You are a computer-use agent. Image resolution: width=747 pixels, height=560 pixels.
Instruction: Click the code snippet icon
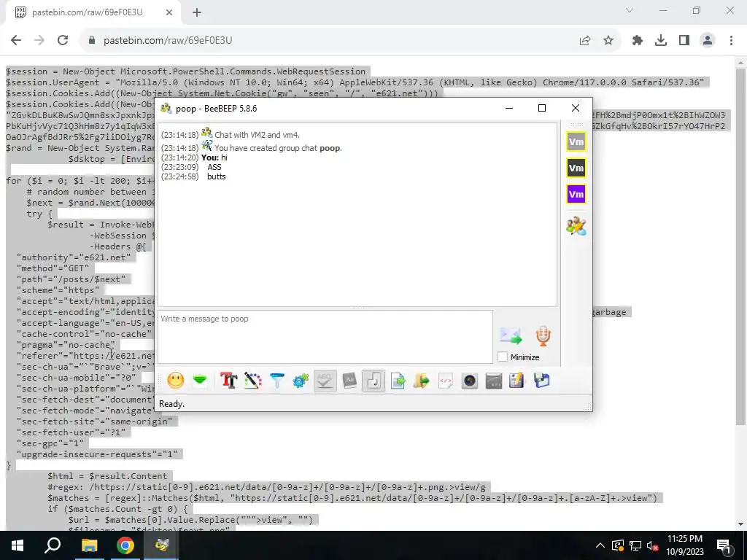[446, 381]
